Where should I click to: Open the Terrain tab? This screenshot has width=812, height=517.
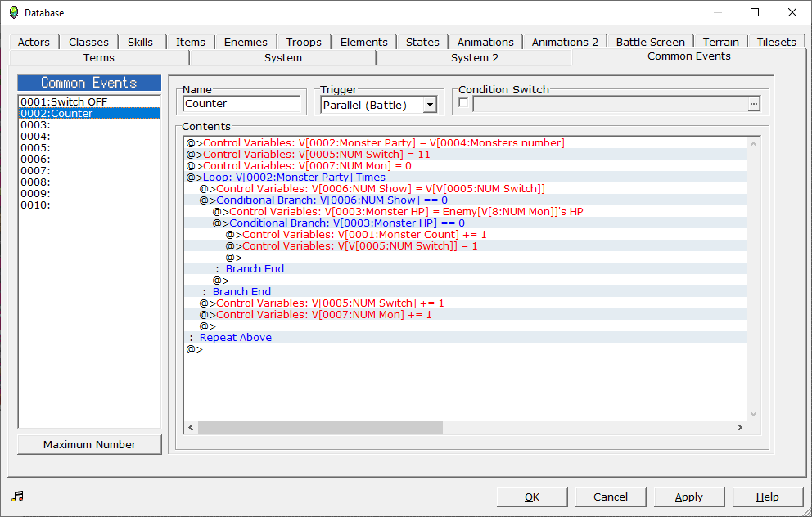click(721, 42)
